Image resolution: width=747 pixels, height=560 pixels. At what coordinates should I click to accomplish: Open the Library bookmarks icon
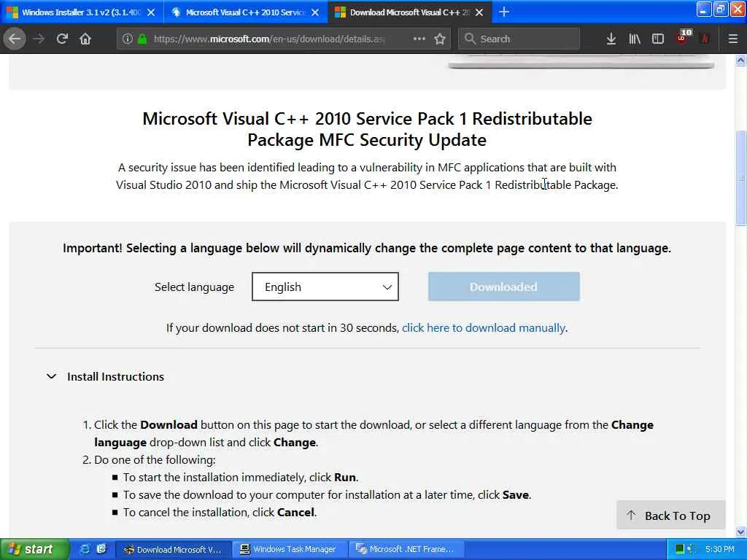tap(635, 39)
